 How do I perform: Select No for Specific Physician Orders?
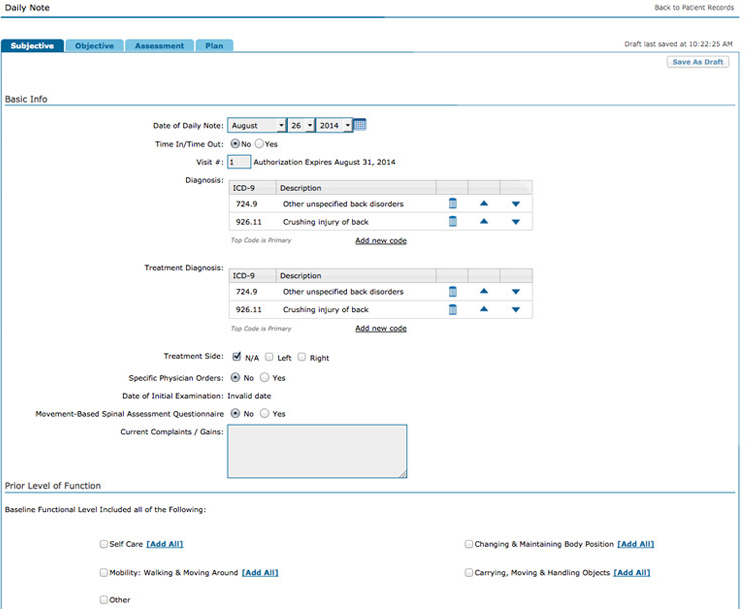click(235, 377)
